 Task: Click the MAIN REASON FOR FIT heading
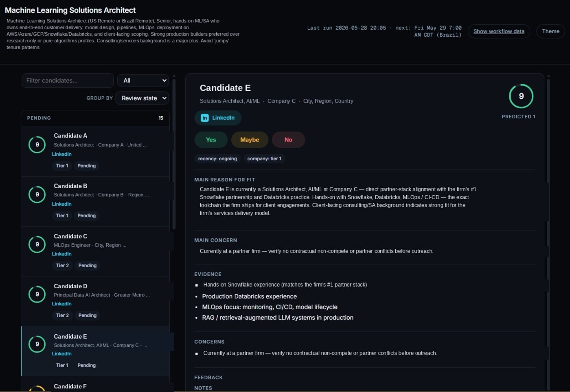coord(224,180)
